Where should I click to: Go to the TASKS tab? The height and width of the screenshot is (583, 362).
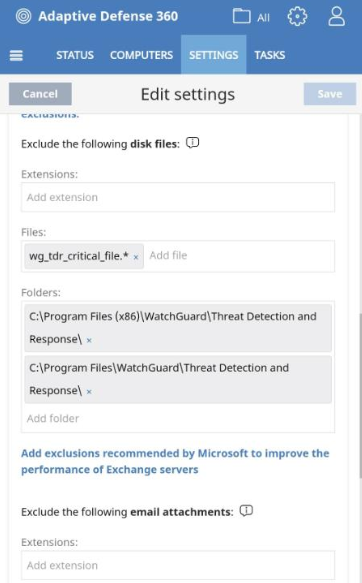(x=270, y=55)
